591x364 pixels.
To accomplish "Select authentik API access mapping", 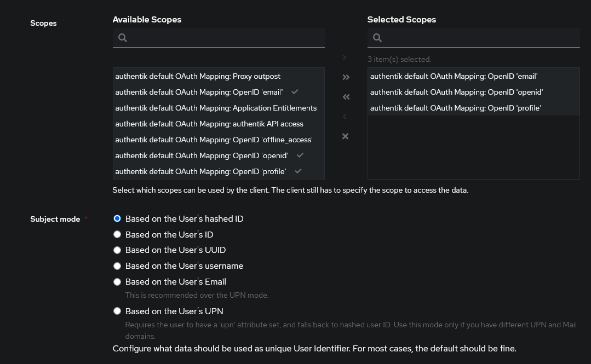I will 219,124.
